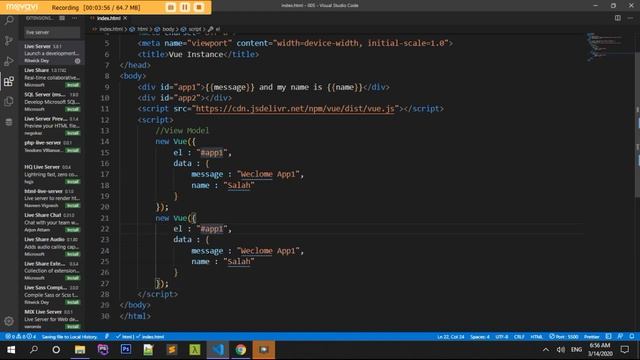The height and width of the screenshot is (360, 640).
Task: Click HTML language mode status
Action: (536, 337)
